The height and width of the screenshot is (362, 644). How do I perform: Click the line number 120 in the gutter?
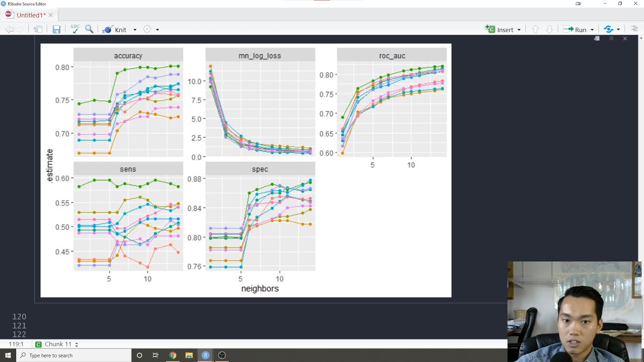[x=19, y=317]
